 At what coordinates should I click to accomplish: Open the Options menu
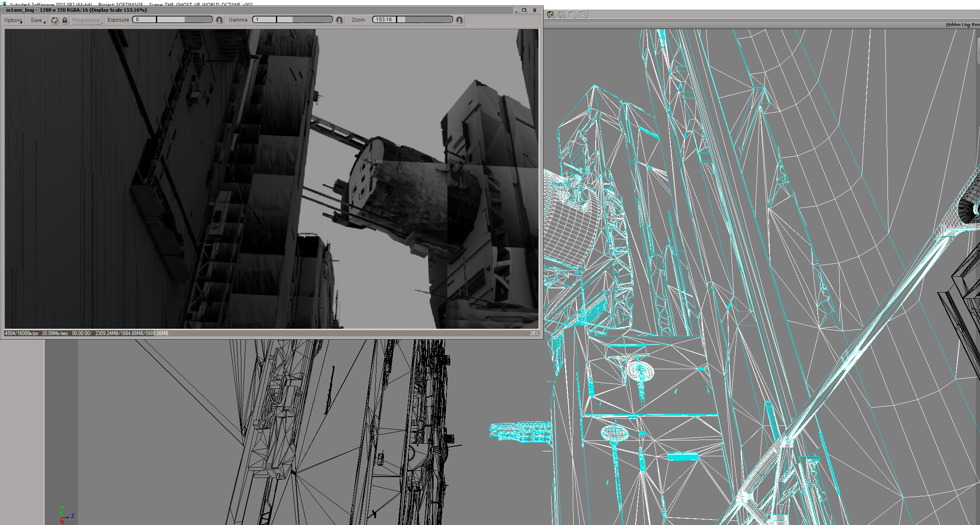pyautogui.click(x=13, y=20)
